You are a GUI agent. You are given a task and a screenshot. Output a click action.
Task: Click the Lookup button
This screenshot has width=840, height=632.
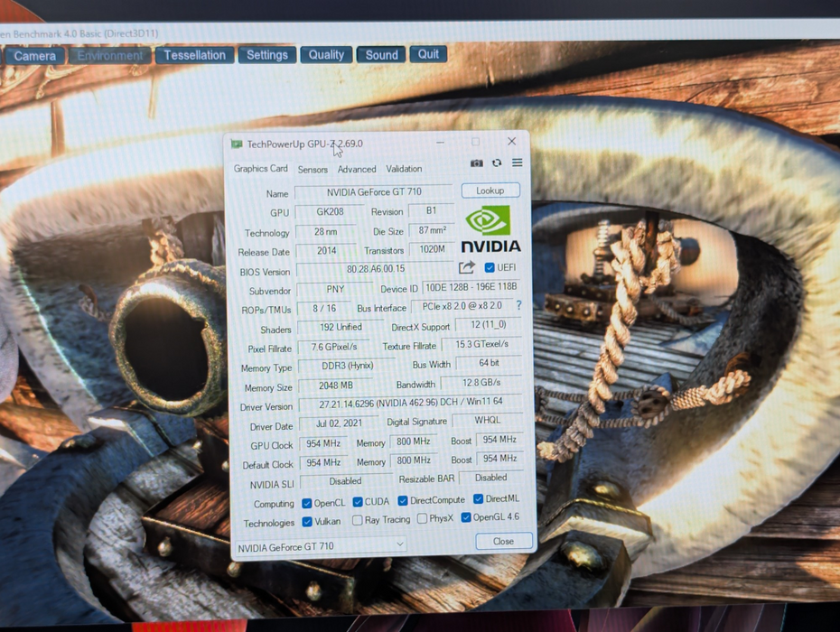pos(490,191)
